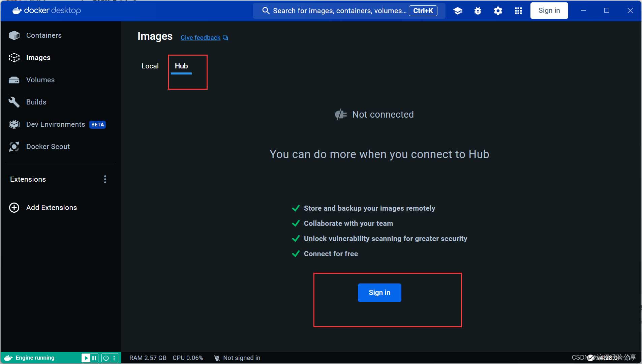
Task: Open Dev Environments beta view
Action: pos(56,124)
